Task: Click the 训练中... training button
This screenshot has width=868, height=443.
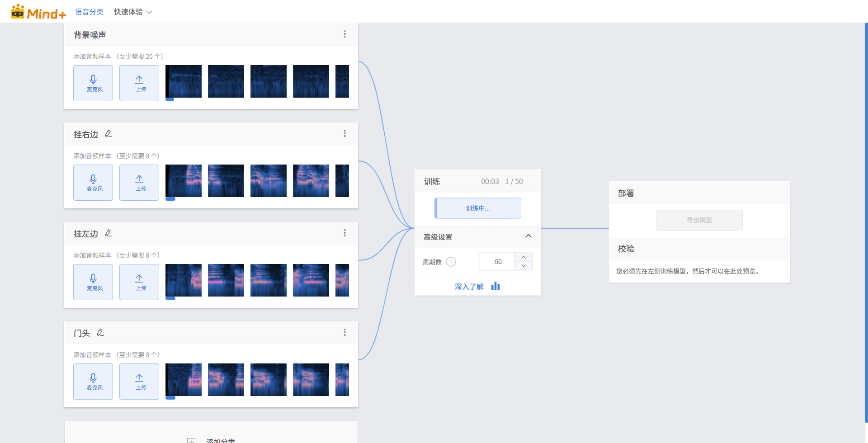Action: coord(478,208)
